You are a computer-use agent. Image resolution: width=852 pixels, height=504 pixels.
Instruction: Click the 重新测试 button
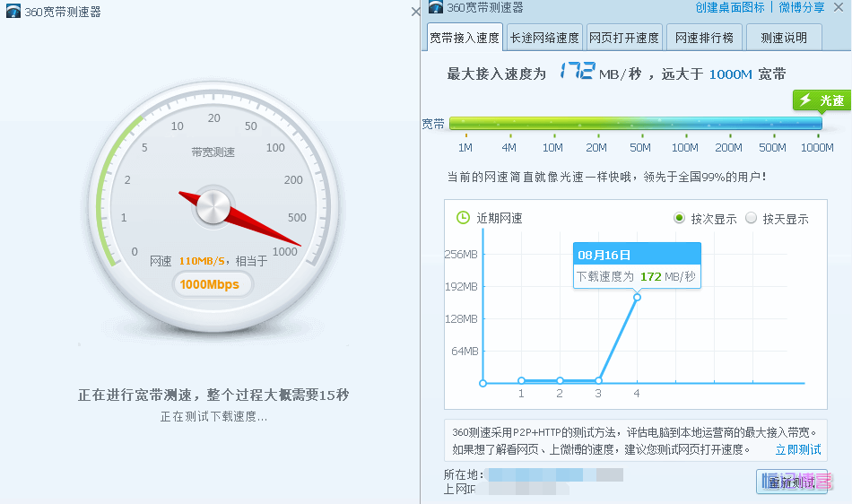pos(792,482)
